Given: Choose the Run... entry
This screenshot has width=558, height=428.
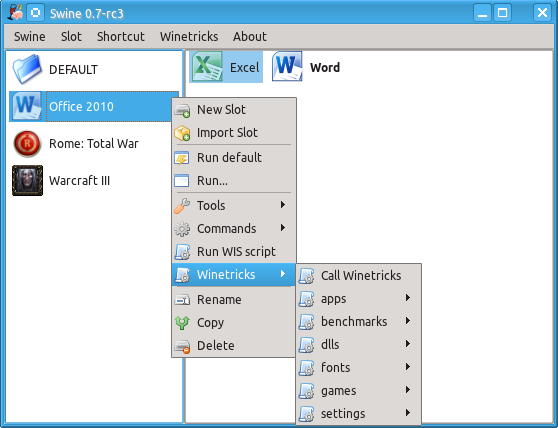Looking at the screenshot, I should [234, 181].
